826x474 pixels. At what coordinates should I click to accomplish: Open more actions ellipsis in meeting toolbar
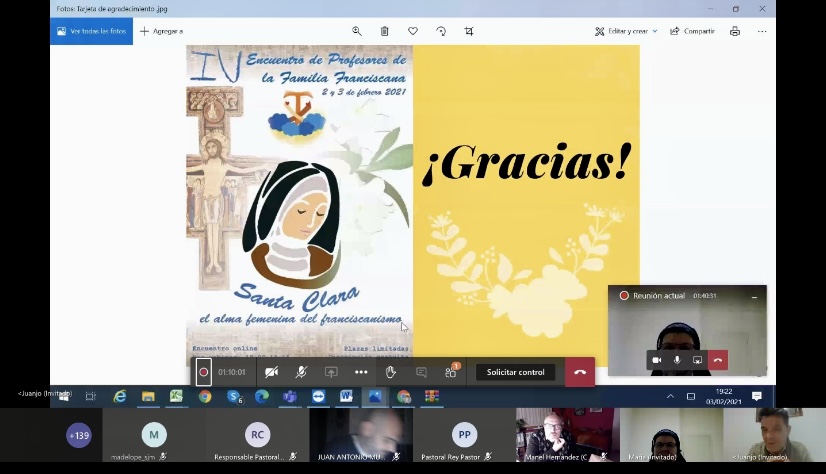(361, 372)
